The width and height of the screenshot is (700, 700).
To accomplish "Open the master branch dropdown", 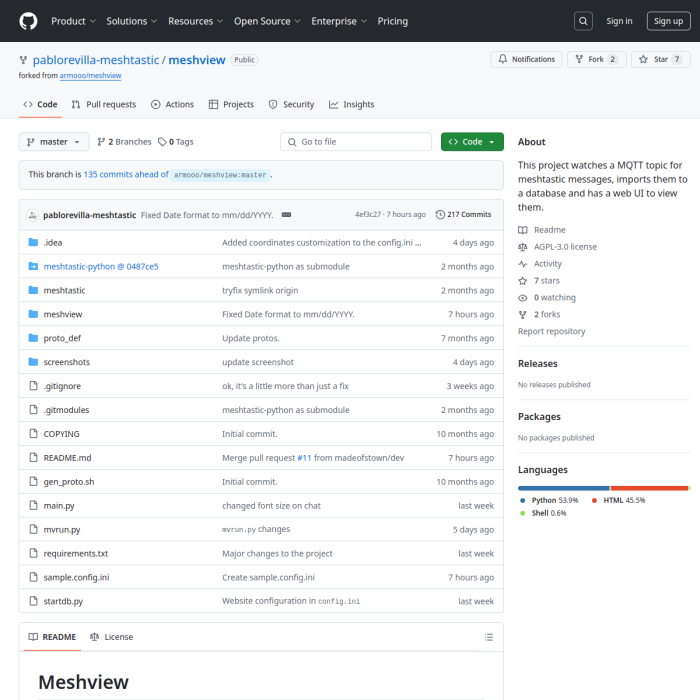I will click(x=54, y=142).
